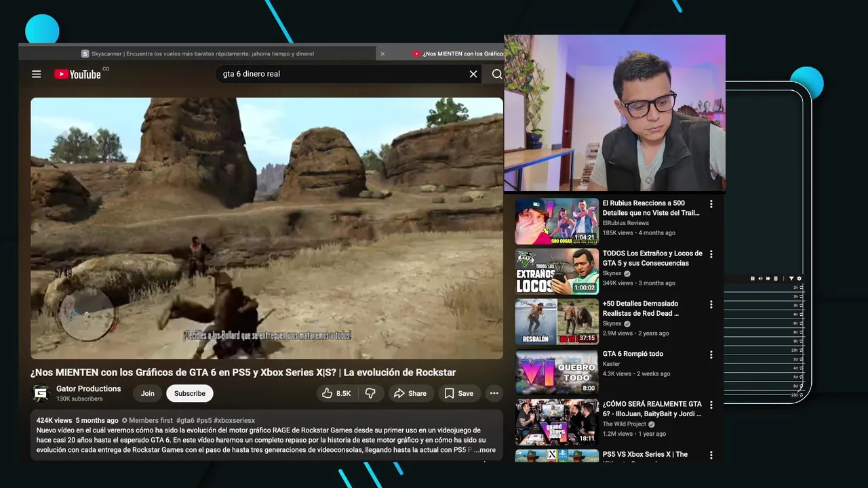868x488 pixels.
Task: Open The Wild Project channel name
Action: (x=625, y=424)
